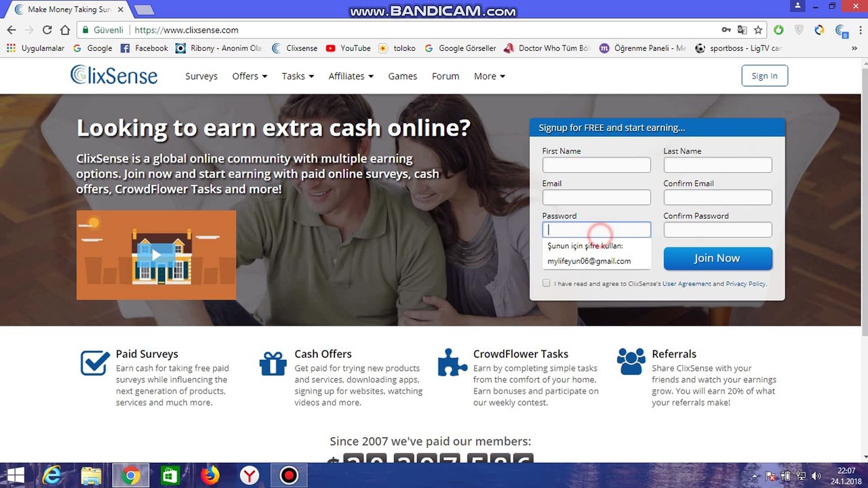Screen dimensions: 868x488
Task: Focus the Last Name field
Action: pos(717,165)
